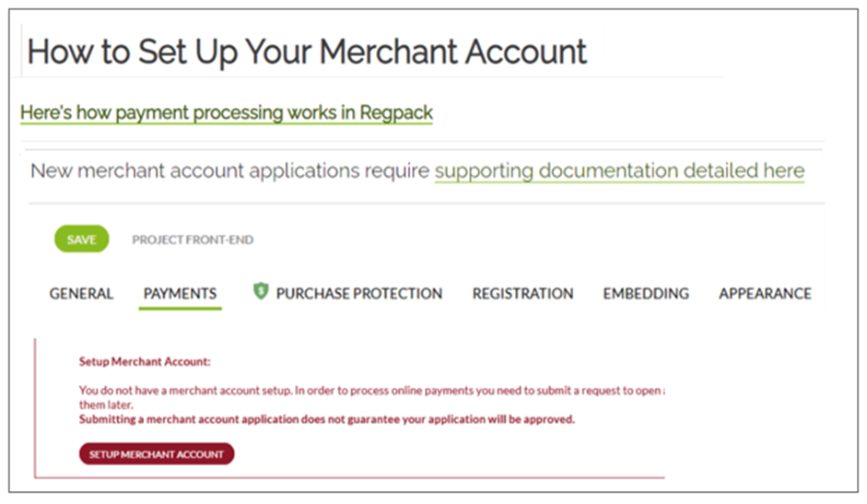
Task: Click the SETUP MERCHANT ACCOUNT button
Action: [x=157, y=454]
